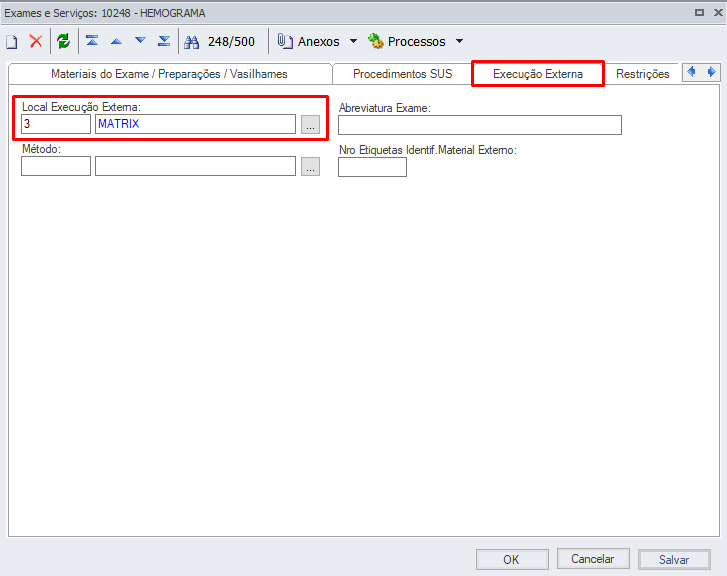Switch to Procedimentos SUS tab
Screen dimensions: 727x576
click(x=402, y=74)
